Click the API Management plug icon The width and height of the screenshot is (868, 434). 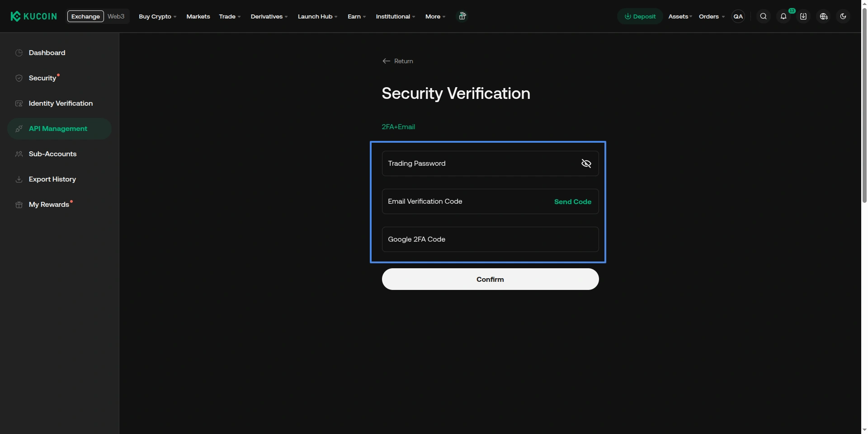(x=19, y=129)
